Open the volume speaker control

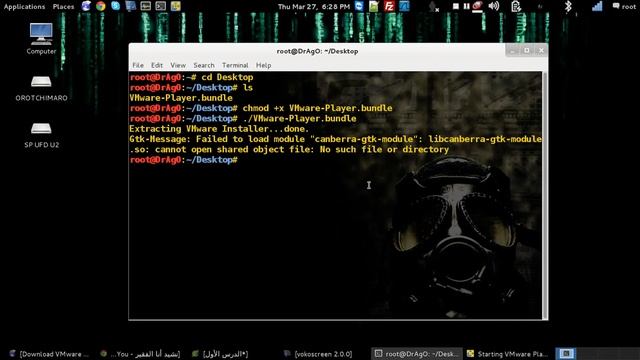493,6
